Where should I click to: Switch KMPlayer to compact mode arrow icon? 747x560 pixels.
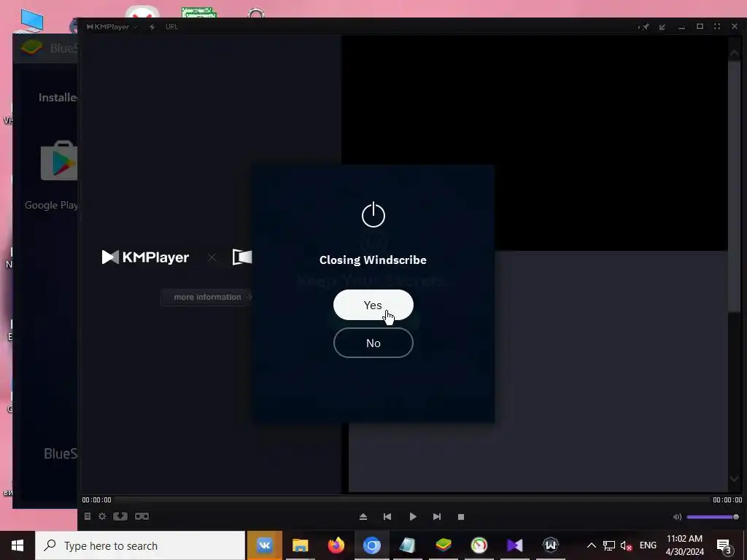pos(662,27)
